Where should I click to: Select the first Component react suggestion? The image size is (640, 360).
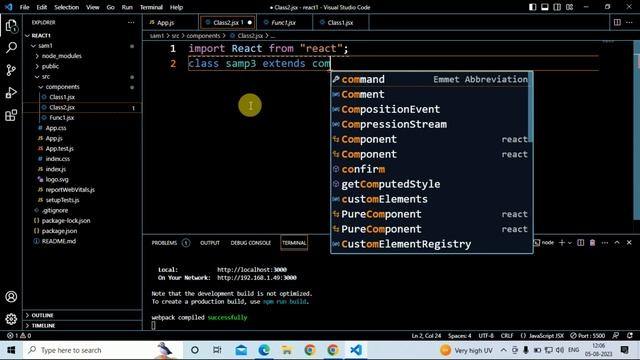coord(430,139)
